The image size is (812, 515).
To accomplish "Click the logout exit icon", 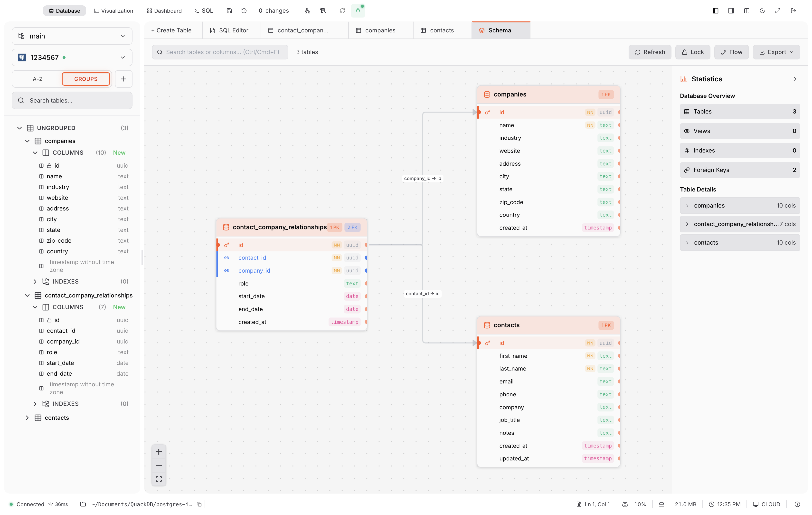I will point(793,11).
